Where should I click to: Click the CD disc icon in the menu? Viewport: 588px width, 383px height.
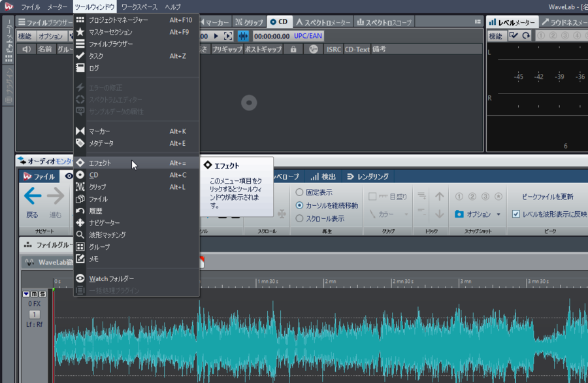tap(80, 175)
